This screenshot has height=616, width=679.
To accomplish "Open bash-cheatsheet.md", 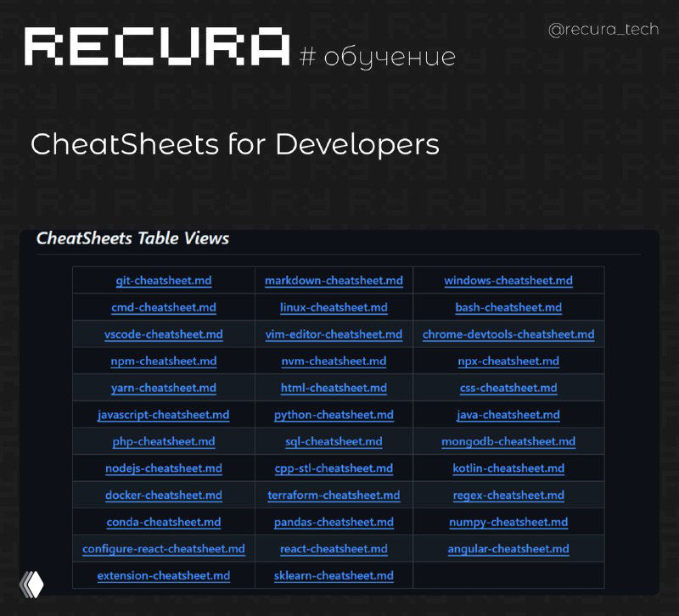I will click(508, 307).
